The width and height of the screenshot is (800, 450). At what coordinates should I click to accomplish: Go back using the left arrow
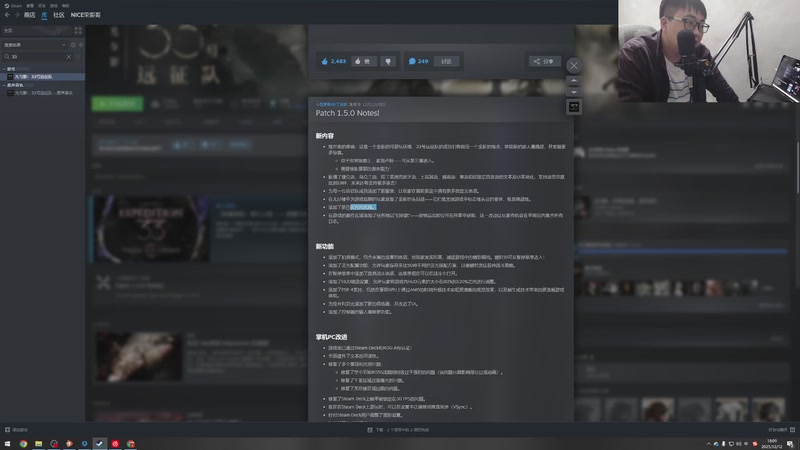(7, 15)
